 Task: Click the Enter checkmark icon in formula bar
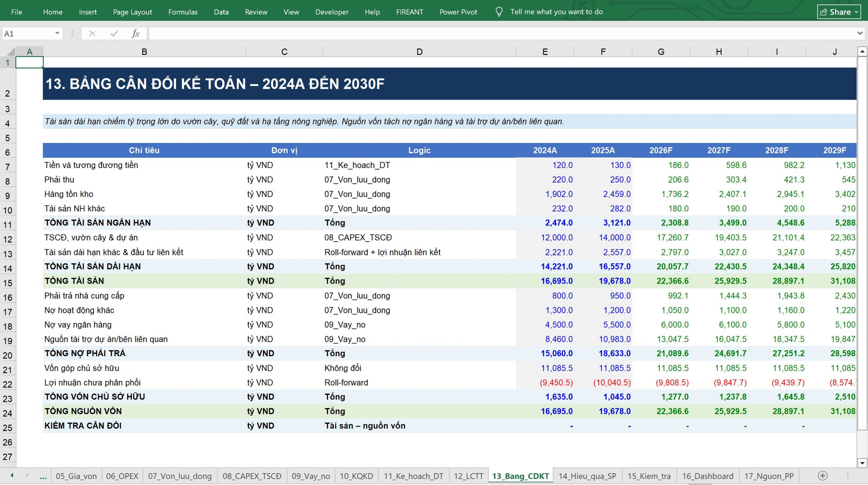point(114,34)
